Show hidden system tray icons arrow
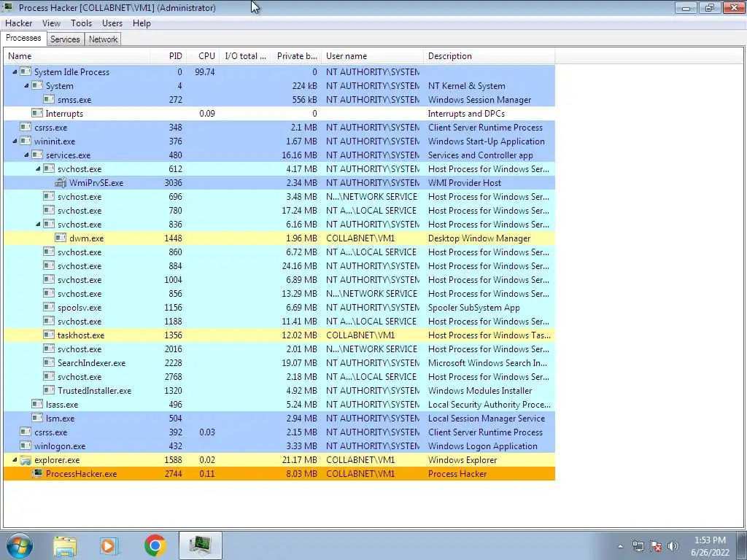Screen dimensions: 747x560 (x=620, y=546)
